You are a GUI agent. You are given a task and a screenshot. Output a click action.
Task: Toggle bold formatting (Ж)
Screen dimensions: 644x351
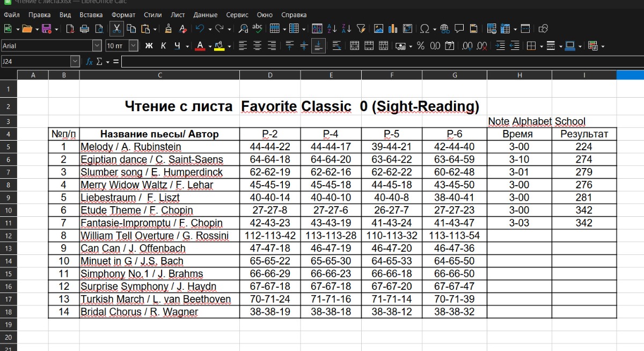point(149,46)
